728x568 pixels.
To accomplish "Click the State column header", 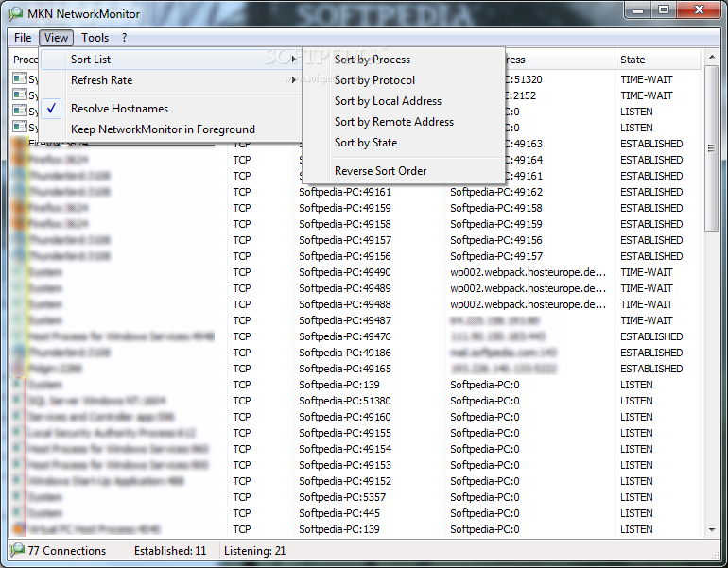I will point(657,60).
